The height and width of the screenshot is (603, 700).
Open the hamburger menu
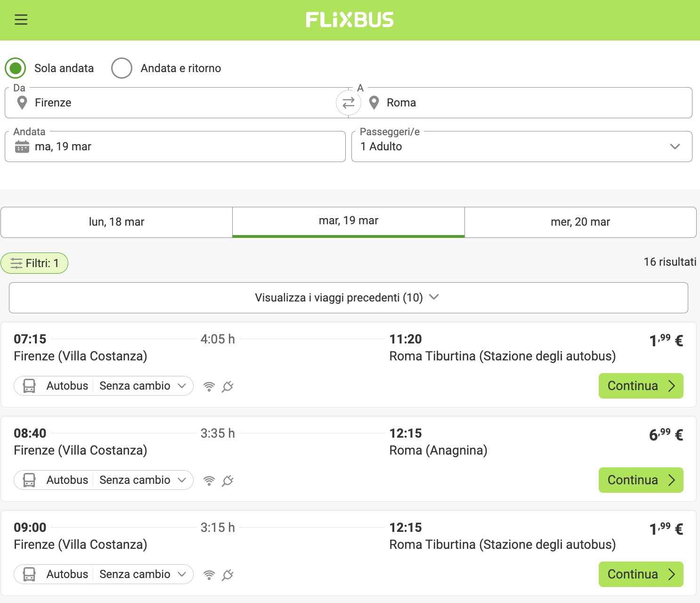pyautogui.click(x=21, y=20)
